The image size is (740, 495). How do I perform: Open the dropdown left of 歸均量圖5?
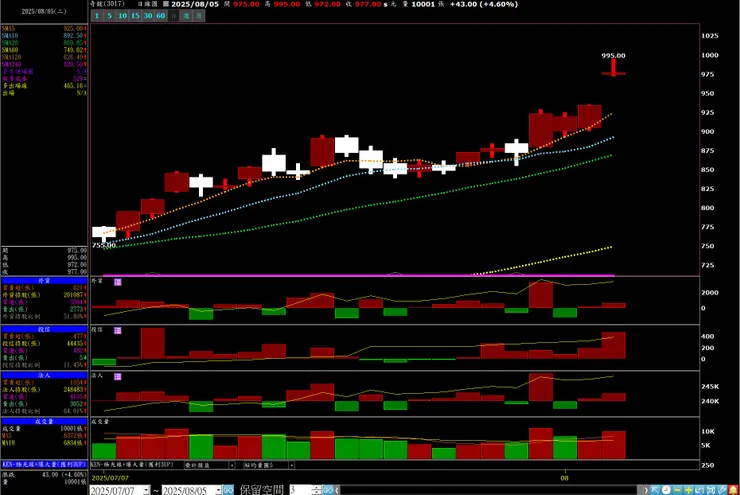point(232,465)
